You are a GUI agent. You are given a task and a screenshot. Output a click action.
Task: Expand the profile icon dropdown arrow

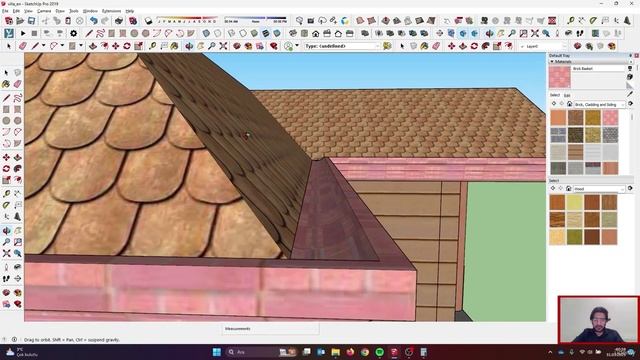(x=297, y=46)
